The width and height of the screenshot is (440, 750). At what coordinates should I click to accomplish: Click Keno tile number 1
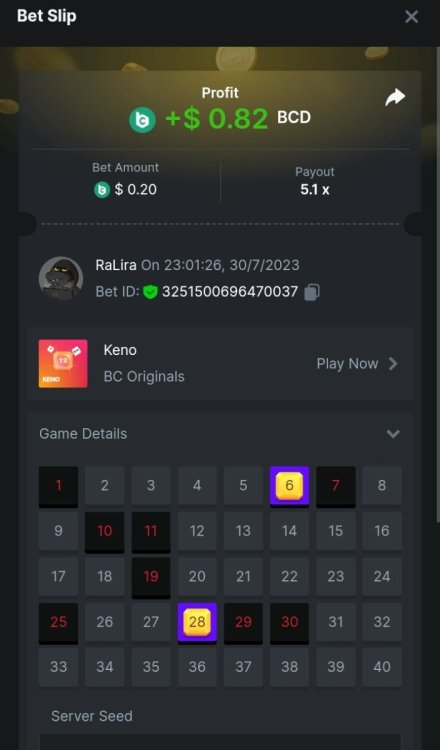pyautogui.click(x=58, y=486)
